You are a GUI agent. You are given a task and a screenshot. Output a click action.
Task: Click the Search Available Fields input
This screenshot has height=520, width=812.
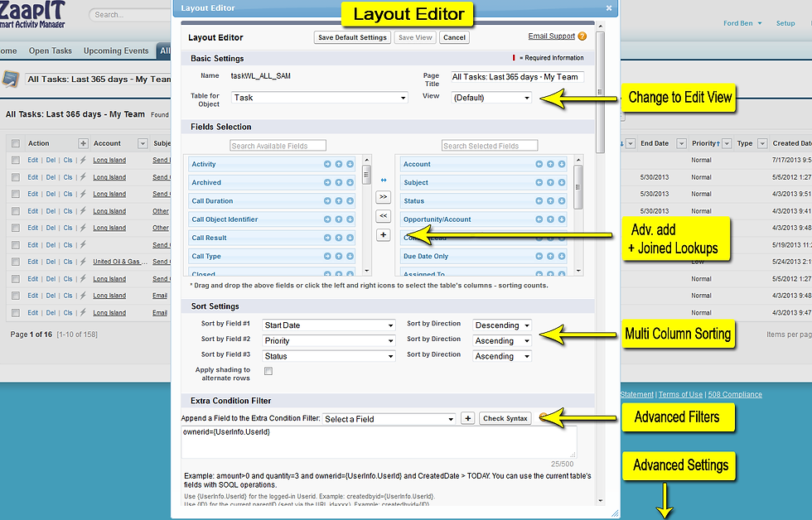278,146
